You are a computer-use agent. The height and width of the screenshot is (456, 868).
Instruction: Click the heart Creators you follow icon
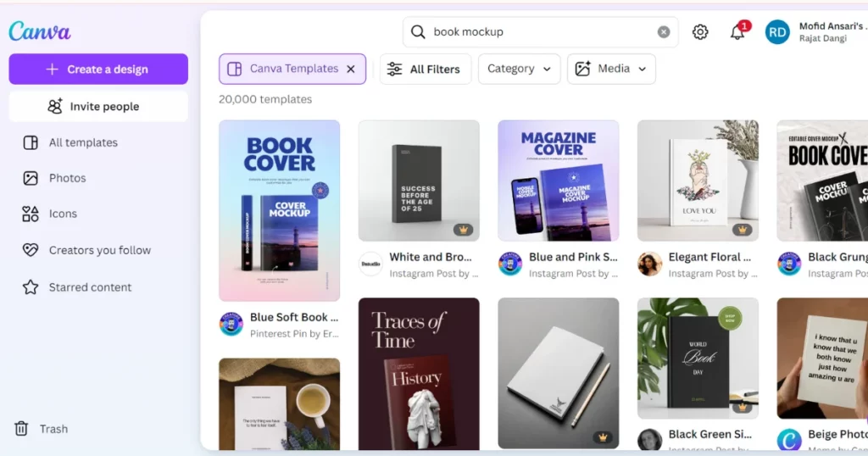[31, 250]
